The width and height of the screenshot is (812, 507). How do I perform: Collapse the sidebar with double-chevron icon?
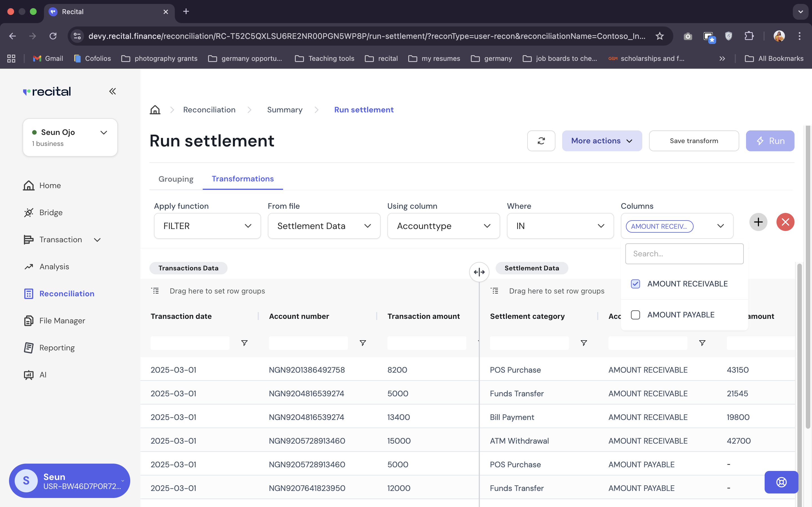(x=112, y=91)
